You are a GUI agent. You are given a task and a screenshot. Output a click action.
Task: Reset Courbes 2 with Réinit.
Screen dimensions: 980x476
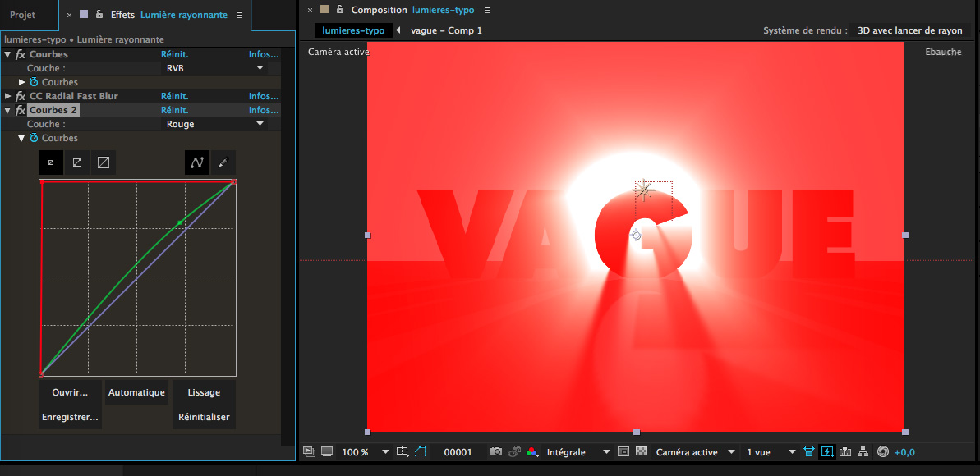pyautogui.click(x=174, y=110)
